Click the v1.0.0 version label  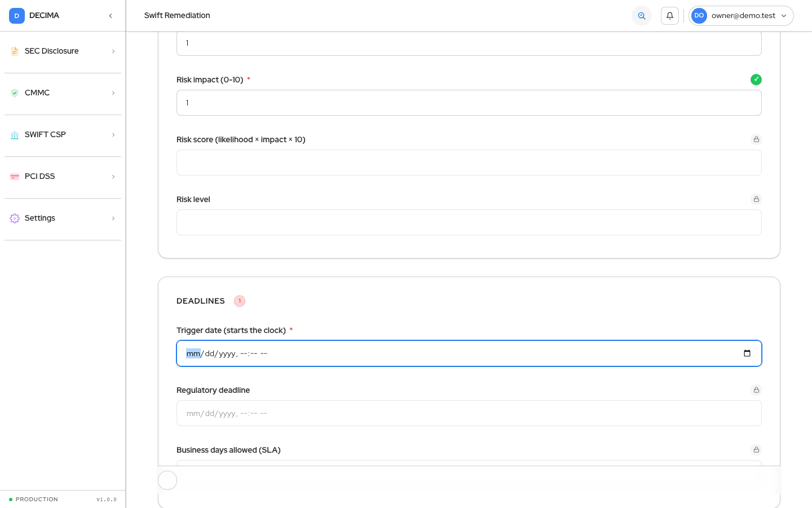coord(107,500)
